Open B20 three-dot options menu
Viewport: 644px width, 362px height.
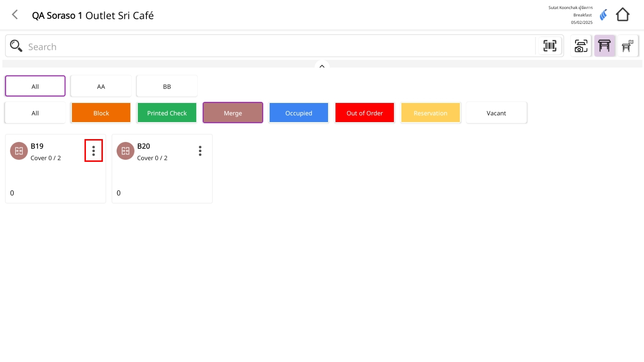click(x=200, y=151)
